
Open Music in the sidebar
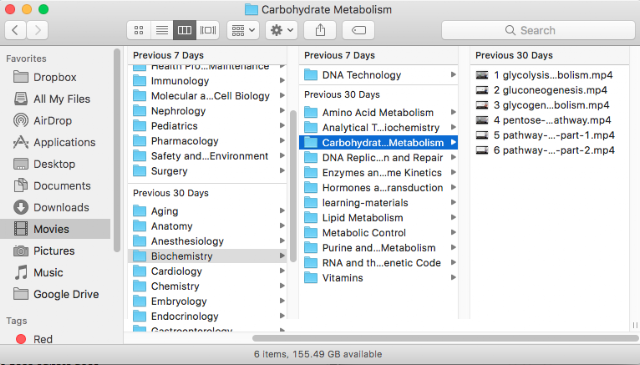pos(55,272)
